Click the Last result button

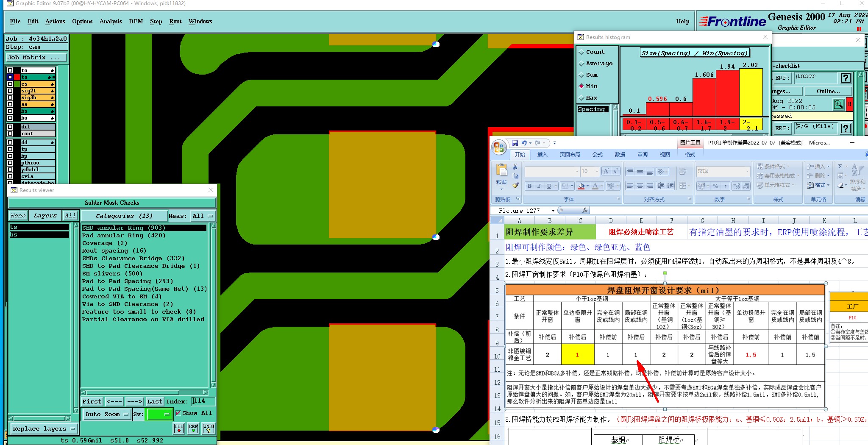[x=154, y=402]
